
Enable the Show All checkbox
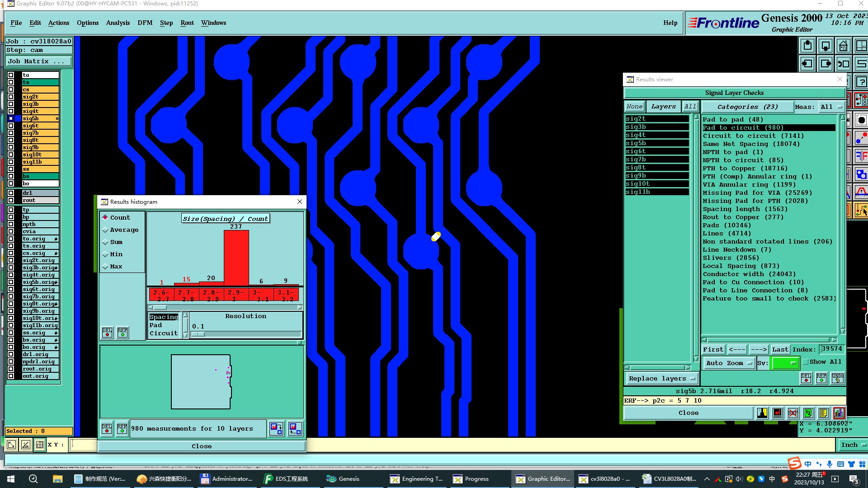[805, 362]
